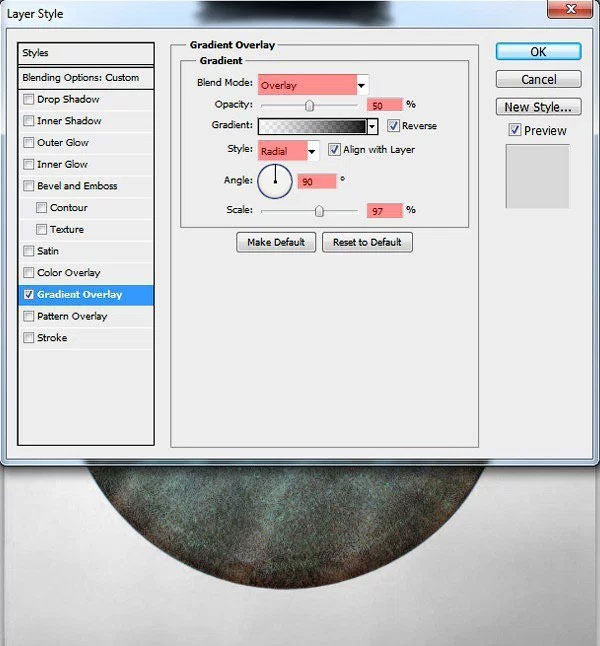Expand the Style dropdown arrow beside Radial
Screen dimensions: 600x646
[312, 151]
